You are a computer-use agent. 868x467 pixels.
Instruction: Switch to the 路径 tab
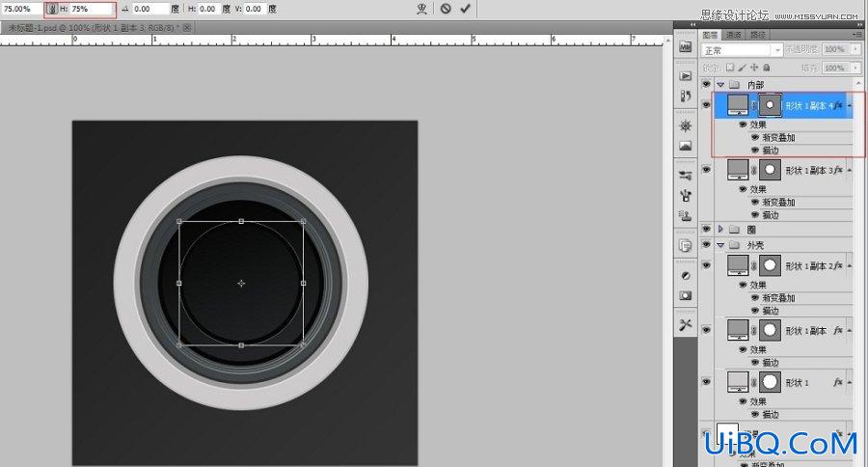point(758,35)
